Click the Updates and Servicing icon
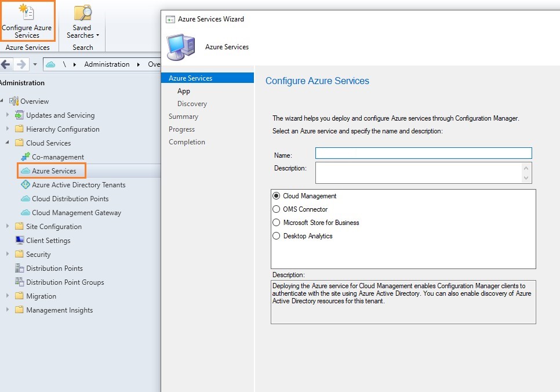Image resolution: width=560 pixels, height=392 pixels. pos(19,115)
